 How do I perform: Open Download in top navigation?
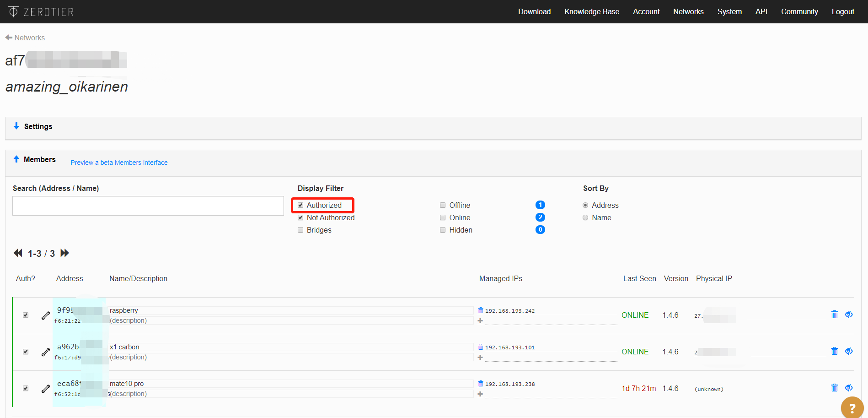[534, 11]
